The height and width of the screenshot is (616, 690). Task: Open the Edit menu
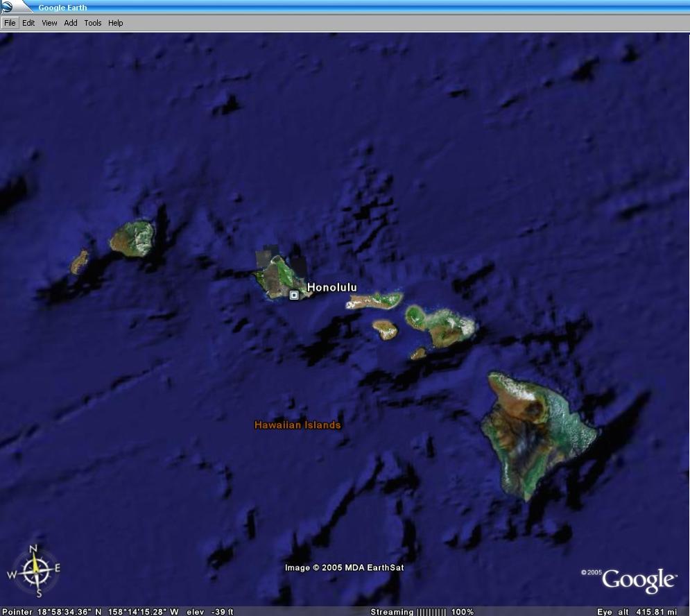(x=28, y=23)
